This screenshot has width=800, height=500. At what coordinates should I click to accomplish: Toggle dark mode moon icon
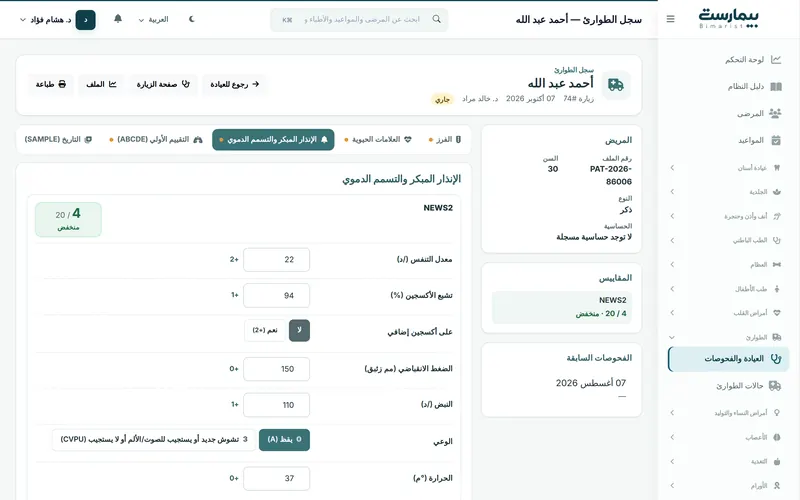click(x=191, y=19)
